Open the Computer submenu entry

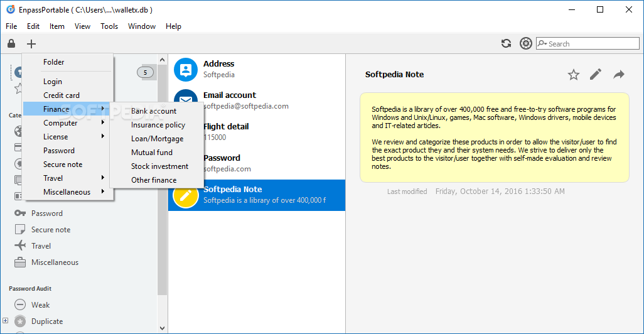pyautogui.click(x=67, y=123)
